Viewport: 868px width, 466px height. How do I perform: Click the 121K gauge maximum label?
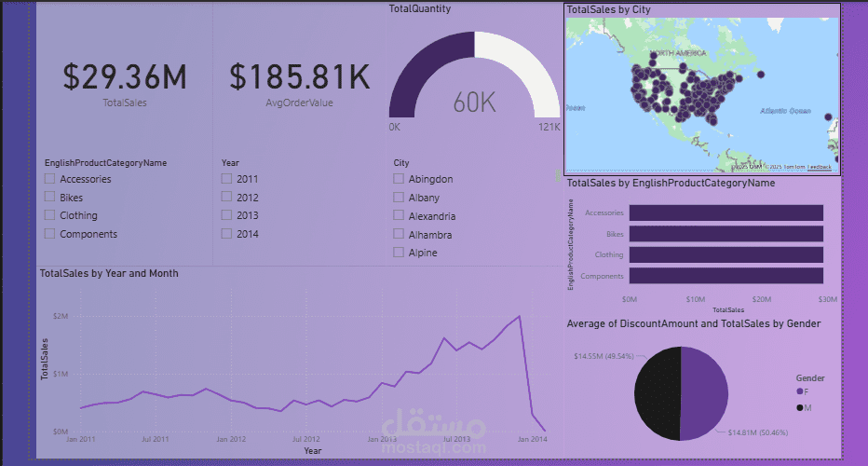pyautogui.click(x=549, y=127)
